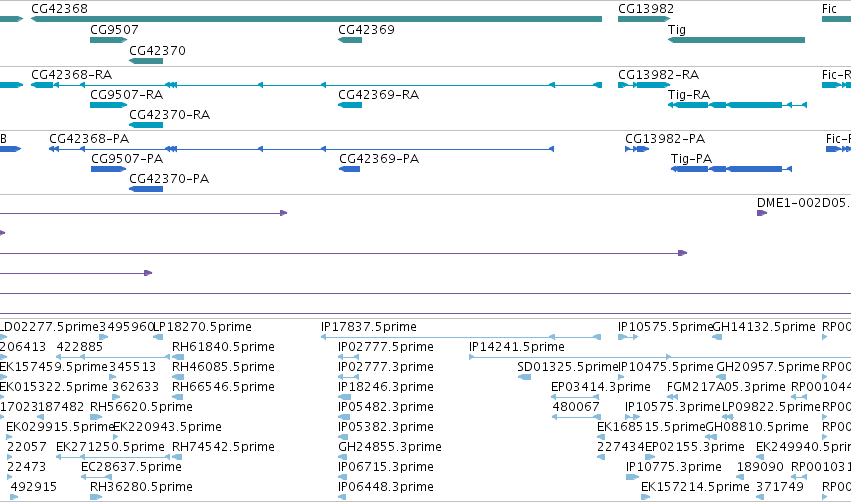Viewport: 851px width, 502px height.
Task: Click the RH66546.5prime label
Action: [x=223, y=387]
